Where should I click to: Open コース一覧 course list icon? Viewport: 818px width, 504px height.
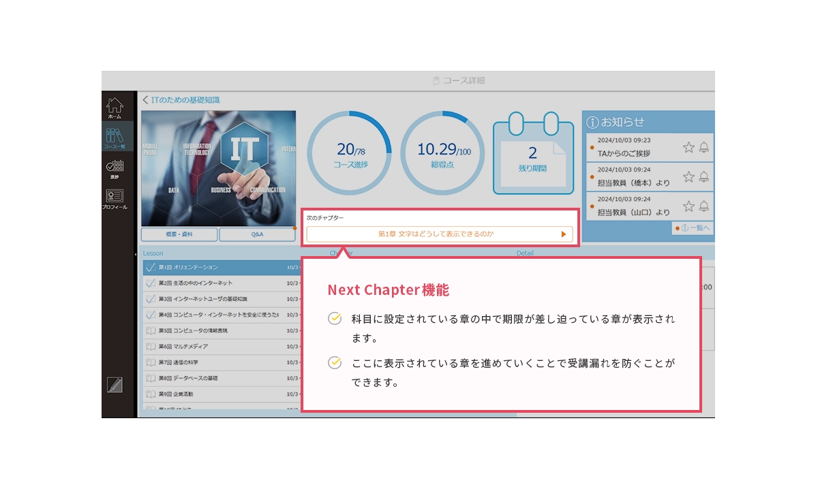(115, 138)
